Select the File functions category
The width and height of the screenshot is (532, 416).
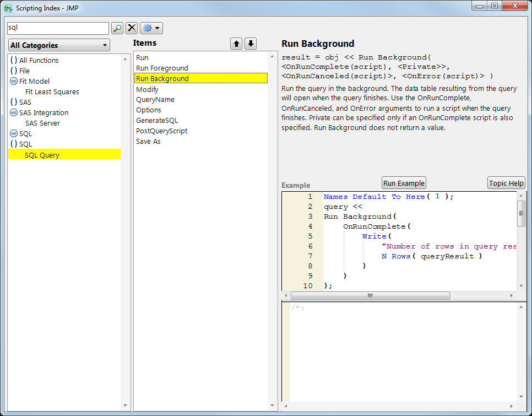(24, 71)
